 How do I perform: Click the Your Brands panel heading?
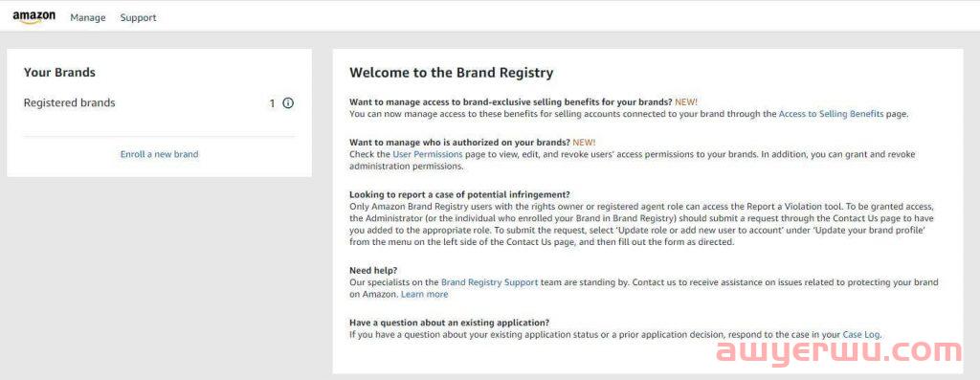(x=59, y=73)
